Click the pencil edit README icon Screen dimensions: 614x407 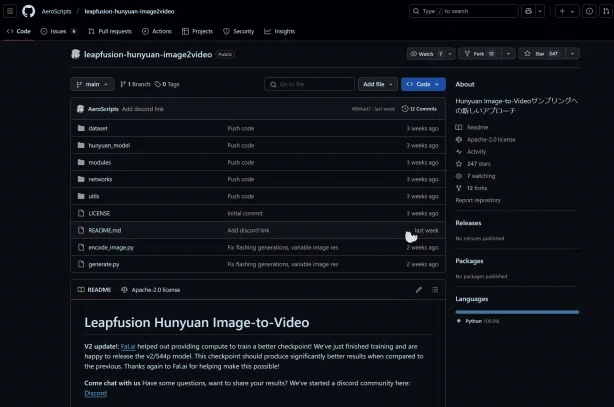coord(419,290)
